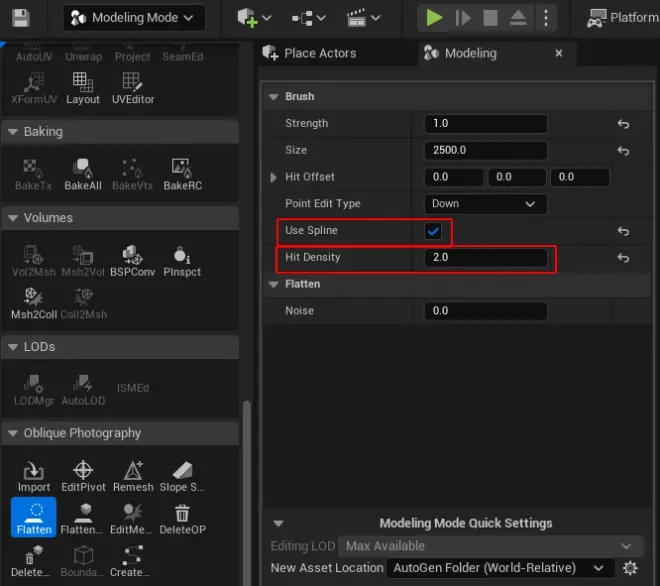Viewport: 660px width, 586px height.
Task: Collapse the Brush properties section
Action: click(x=274, y=97)
